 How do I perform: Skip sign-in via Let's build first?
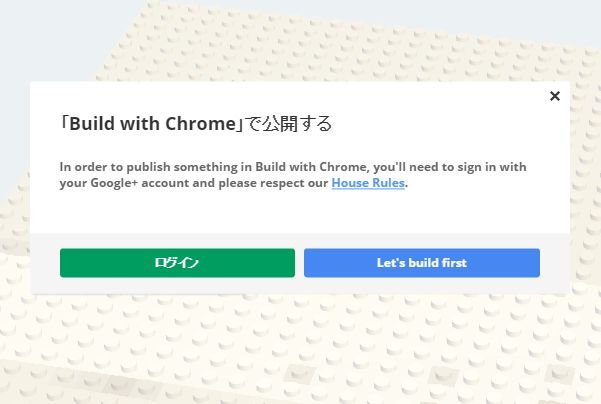point(422,263)
